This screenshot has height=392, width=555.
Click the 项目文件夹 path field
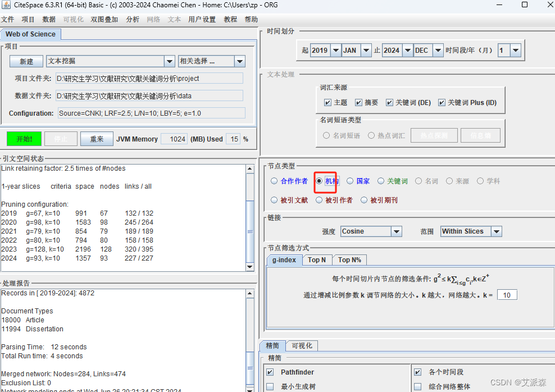[149, 78]
